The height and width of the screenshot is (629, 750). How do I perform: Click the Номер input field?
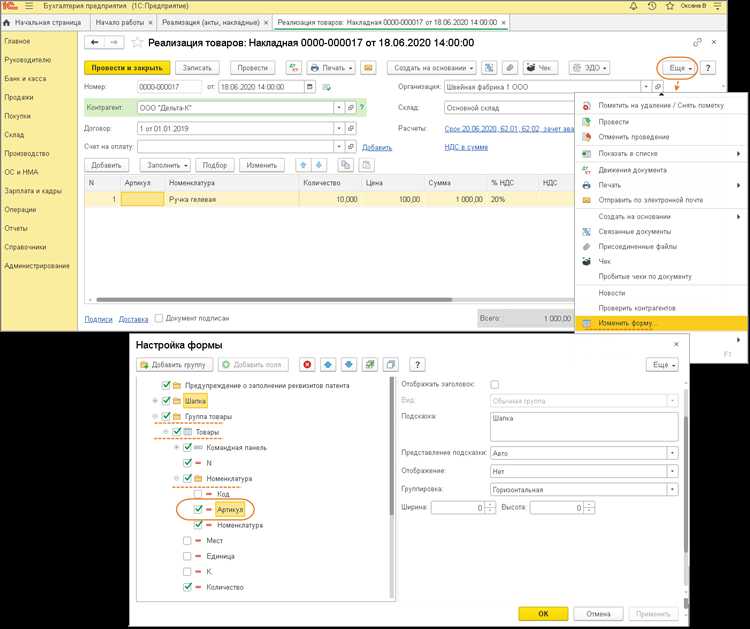click(x=168, y=87)
